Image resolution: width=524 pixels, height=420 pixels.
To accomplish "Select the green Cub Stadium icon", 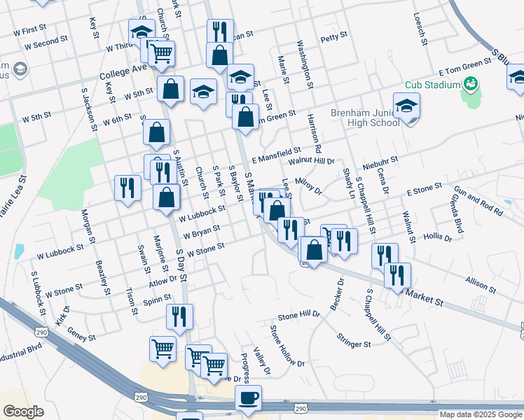I will [x=470, y=85].
